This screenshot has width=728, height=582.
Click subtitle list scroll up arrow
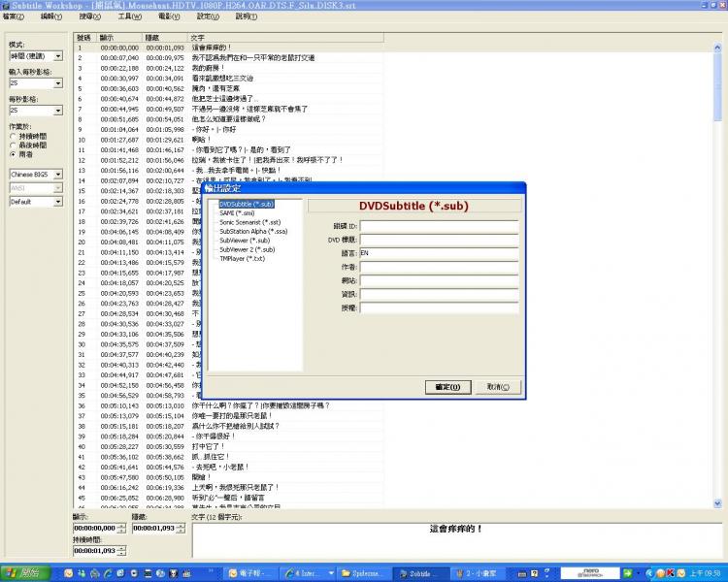717,48
